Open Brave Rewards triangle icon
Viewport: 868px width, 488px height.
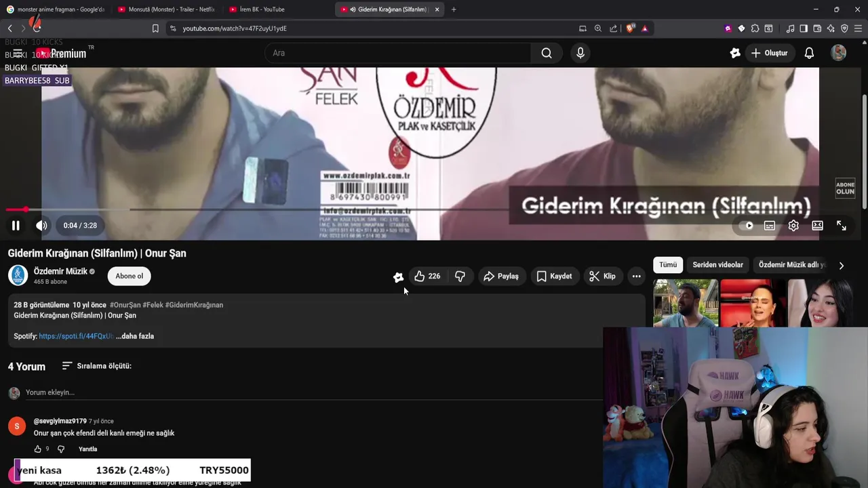point(644,28)
